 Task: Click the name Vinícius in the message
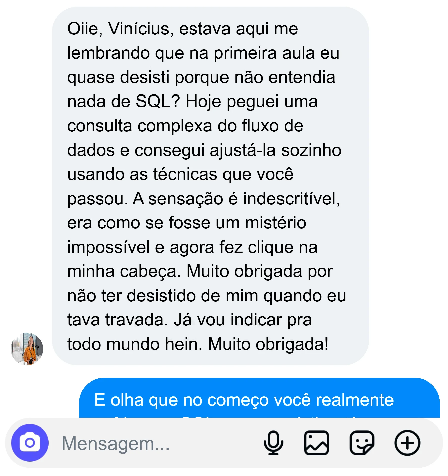coord(140,29)
